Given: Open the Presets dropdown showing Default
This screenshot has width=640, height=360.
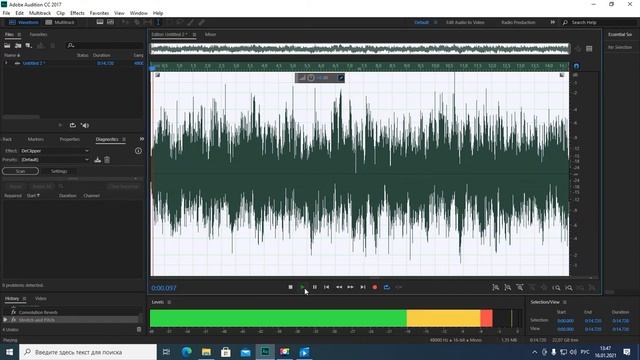Looking at the screenshot, I should [x=55, y=160].
